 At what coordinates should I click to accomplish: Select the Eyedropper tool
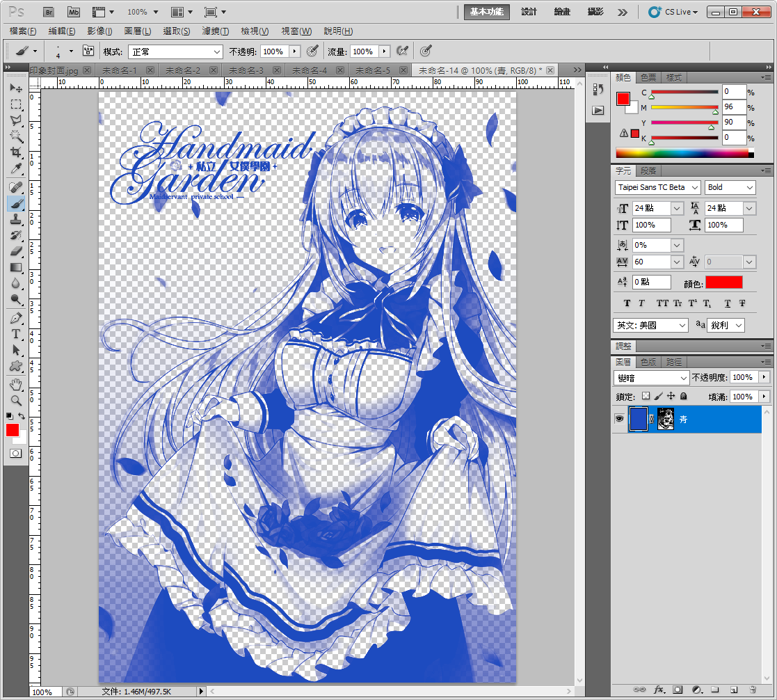coord(16,168)
